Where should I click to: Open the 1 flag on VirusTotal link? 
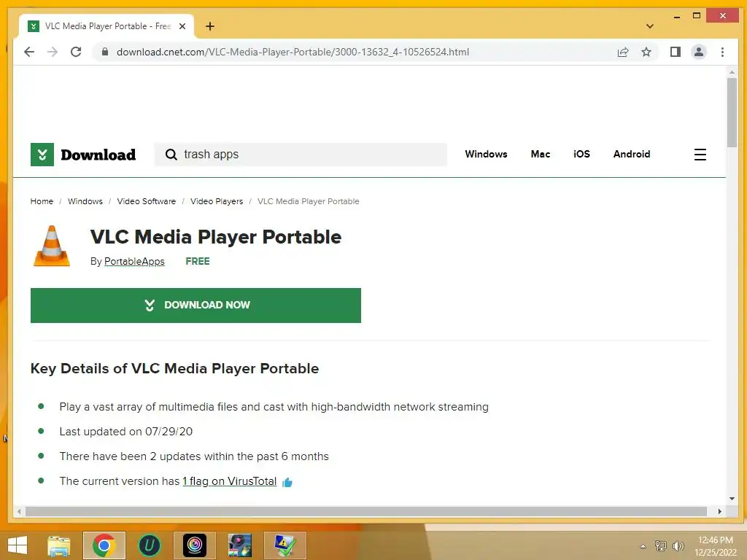click(230, 481)
